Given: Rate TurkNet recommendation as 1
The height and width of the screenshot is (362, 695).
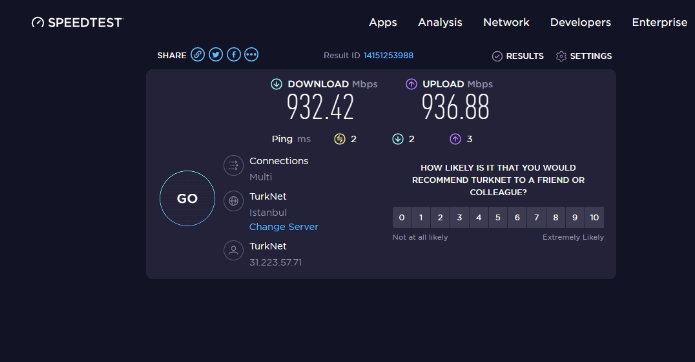Looking at the screenshot, I should 421,218.
